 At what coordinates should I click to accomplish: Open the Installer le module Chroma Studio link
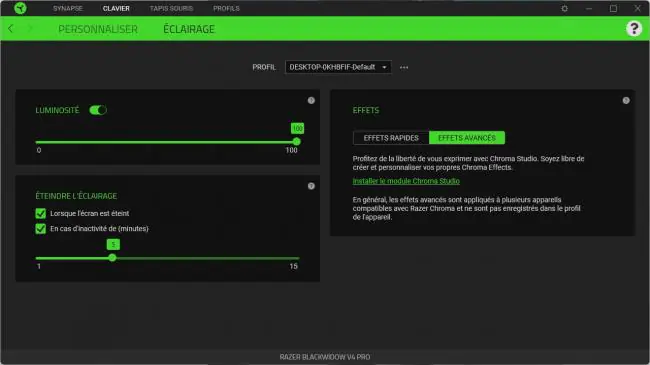tap(406, 181)
